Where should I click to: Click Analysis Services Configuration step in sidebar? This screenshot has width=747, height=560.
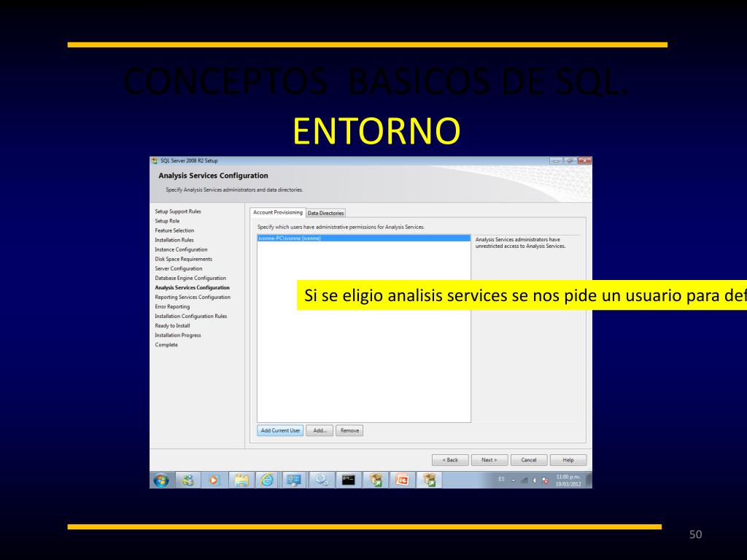pyautogui.click(x=192, y=287)
